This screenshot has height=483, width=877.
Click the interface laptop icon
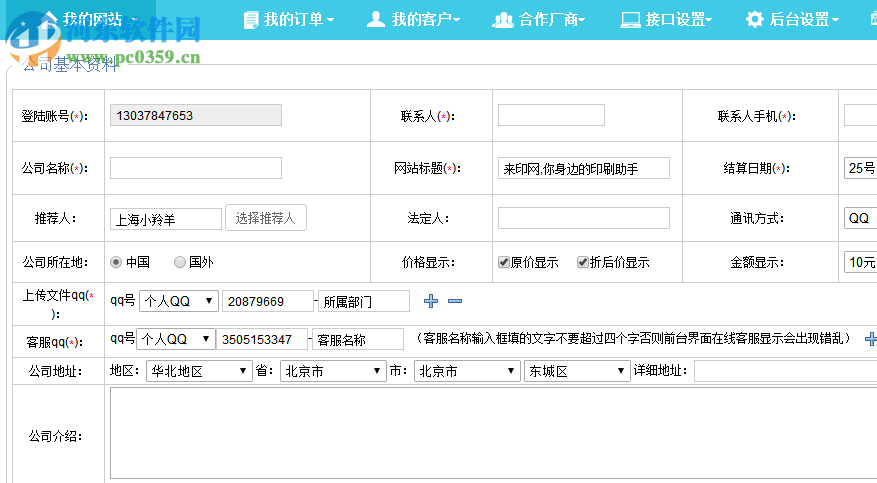630,20
